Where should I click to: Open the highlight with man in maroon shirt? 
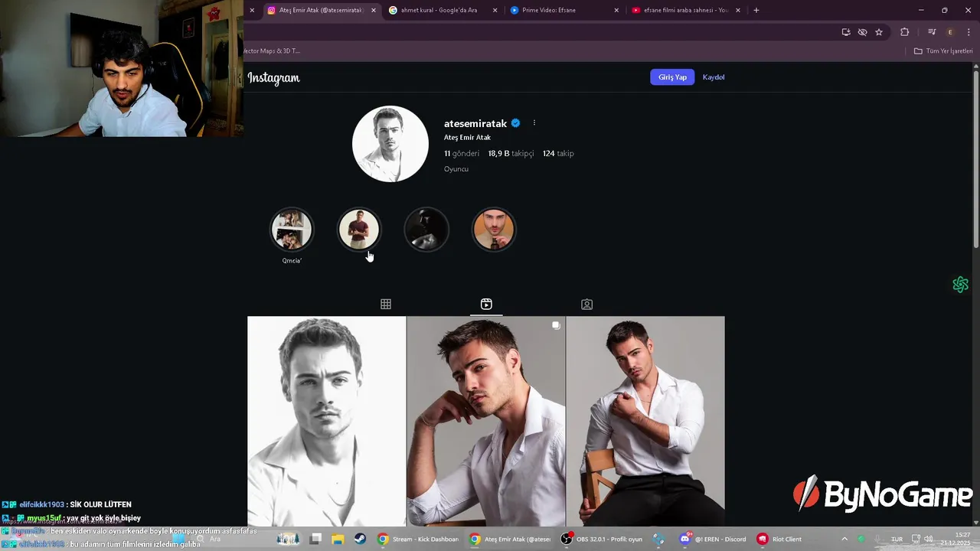coord(359,230)
